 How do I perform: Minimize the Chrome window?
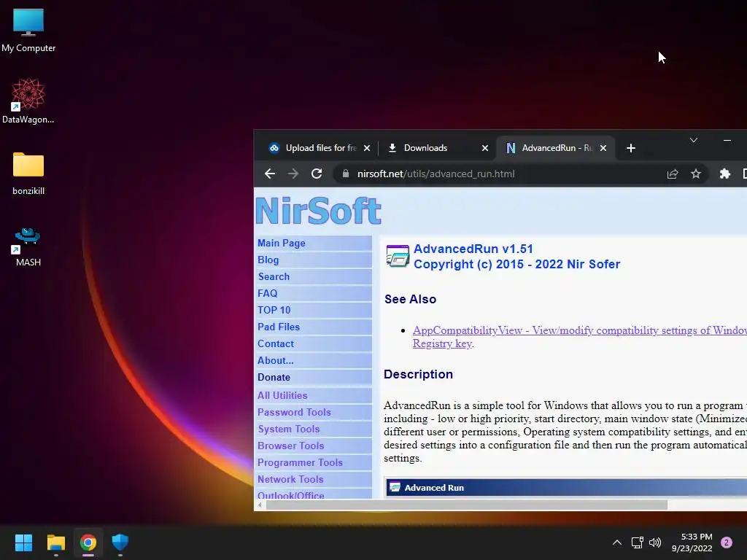pyautogui.click(x=727, y=140)
